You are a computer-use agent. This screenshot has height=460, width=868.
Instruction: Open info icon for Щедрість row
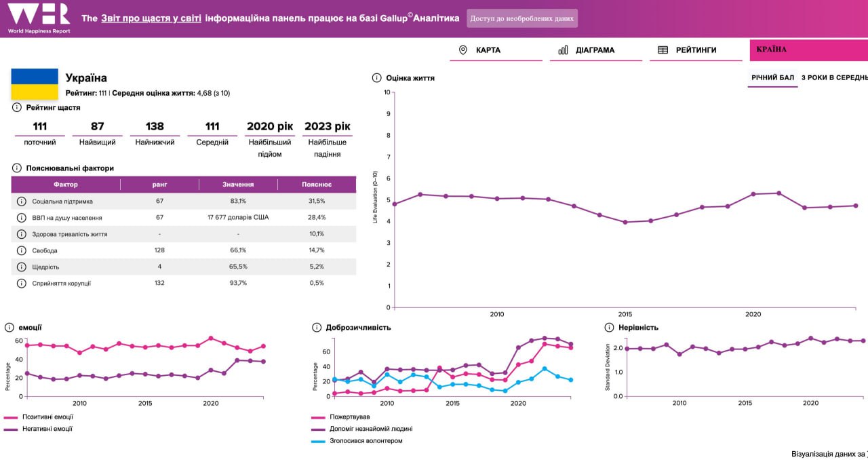point(21,267)
